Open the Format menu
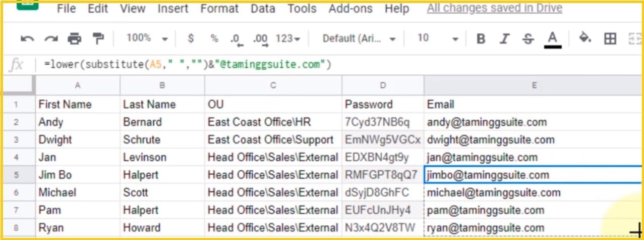The image size is (644, 240). 219,9
